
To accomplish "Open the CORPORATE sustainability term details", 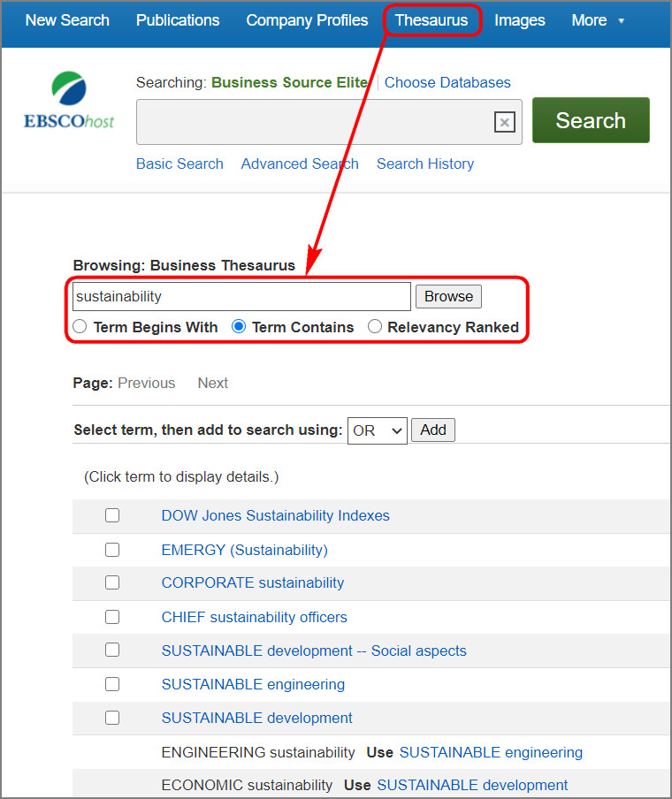I will (x=253, y=583).
